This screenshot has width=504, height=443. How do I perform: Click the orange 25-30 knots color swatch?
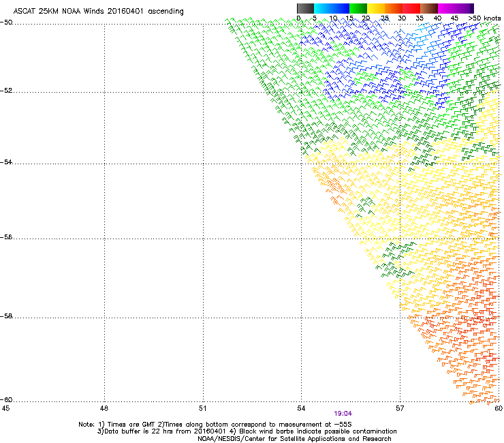pyautogui.click(x=394, y=8)
